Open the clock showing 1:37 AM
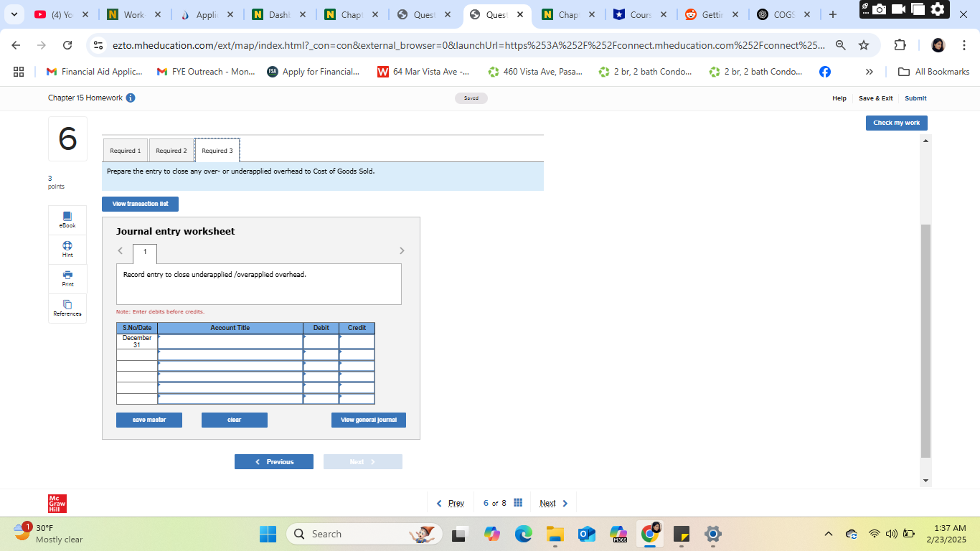The width and height of the screenshot is (980, 551). tap(946, 534)
